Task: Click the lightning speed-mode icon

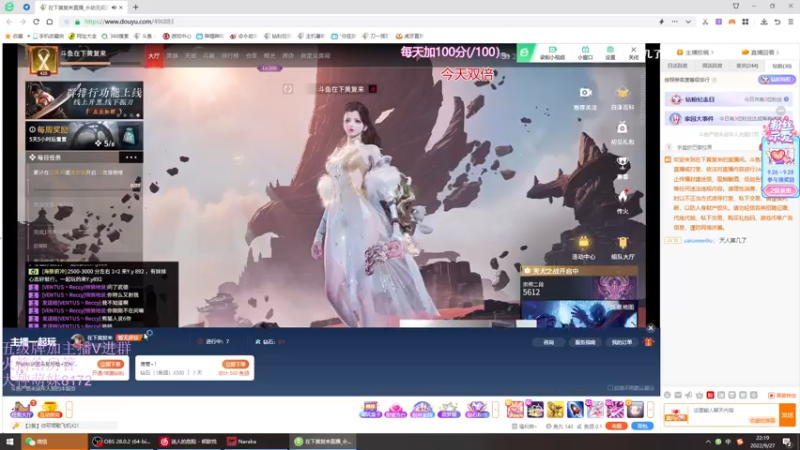Action: [x=661, y=22]
